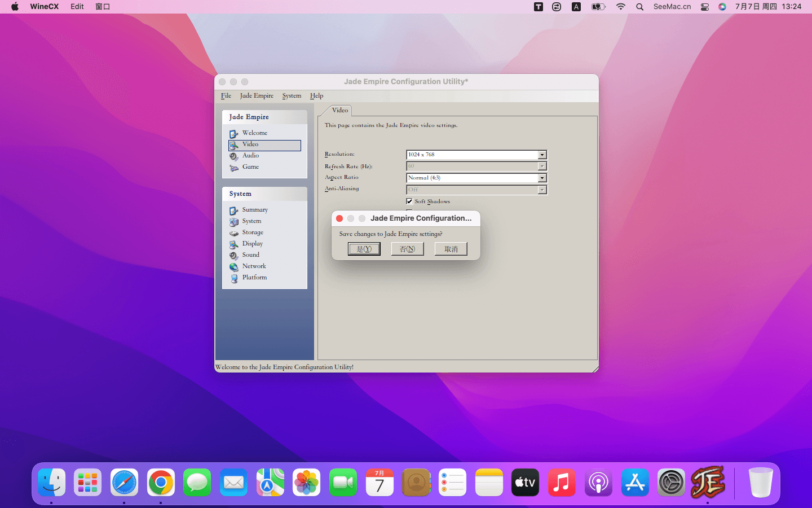The width and height of the screenshot is (812, 508).
Task: Open App Store in the Dock
Action: 635,483
